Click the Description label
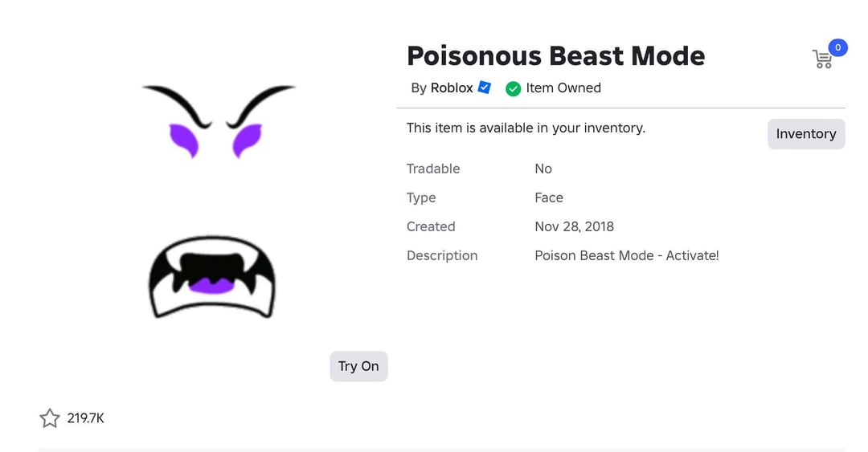Viewport: 868px width, 452px height. (442, 255)
